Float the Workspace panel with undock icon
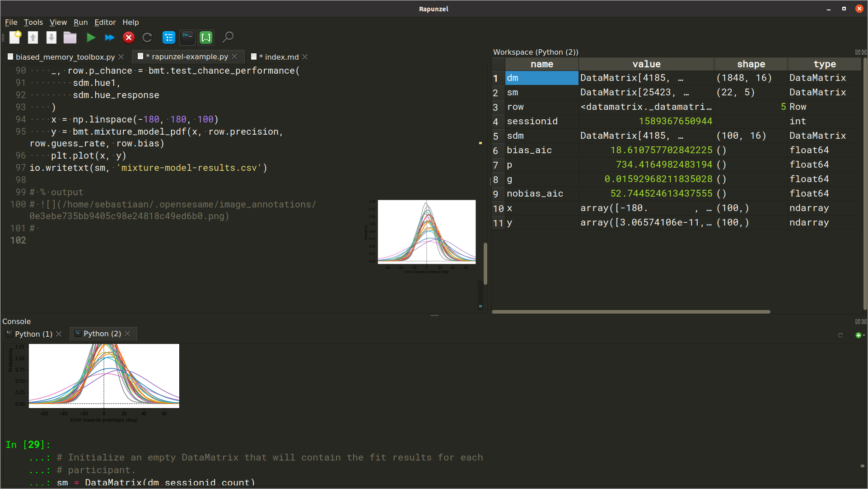This screenshot has height=489, width=868. coord(858,52)
